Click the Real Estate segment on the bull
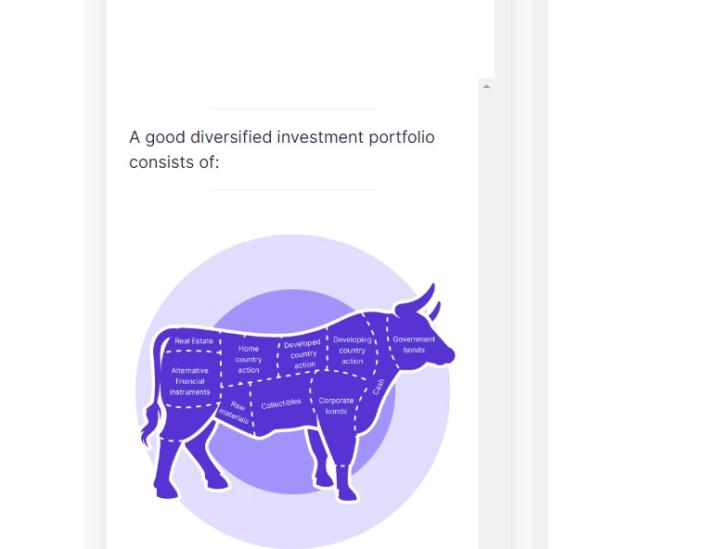720x549 pixels. coord(194,341)
